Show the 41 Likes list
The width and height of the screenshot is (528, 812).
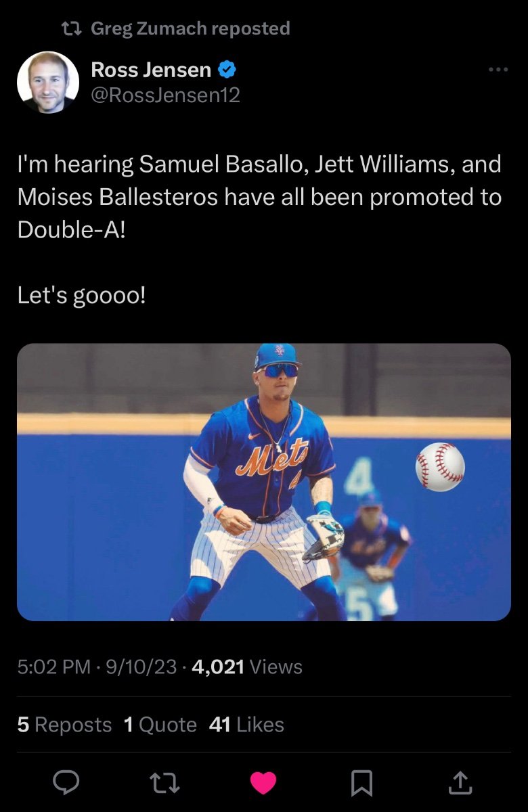(246, 725)
